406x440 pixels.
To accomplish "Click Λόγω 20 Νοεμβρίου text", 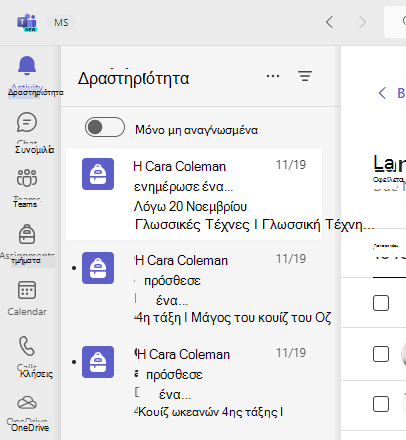I will pyautogui.click(x=190, y=207).
